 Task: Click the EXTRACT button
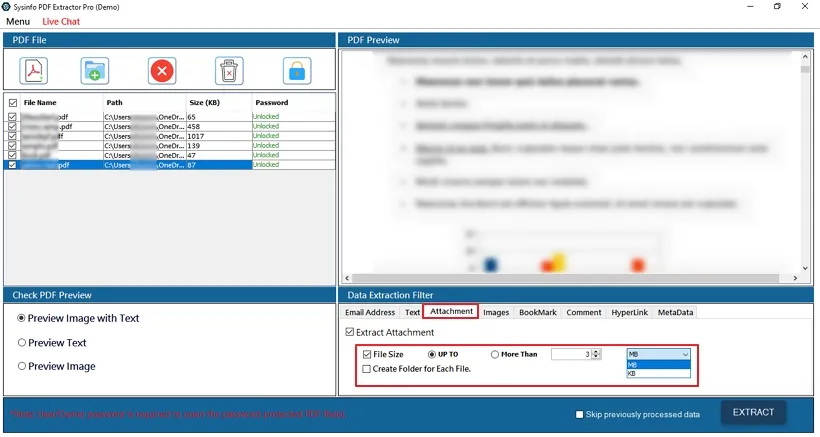point(753,412)
